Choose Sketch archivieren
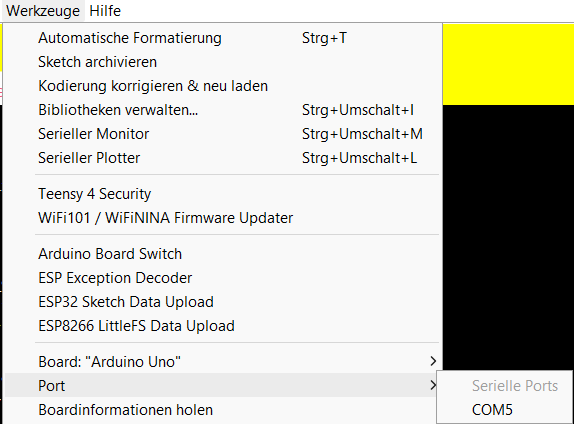This screenshot has width=574, height=424. [x=223, y=62]
